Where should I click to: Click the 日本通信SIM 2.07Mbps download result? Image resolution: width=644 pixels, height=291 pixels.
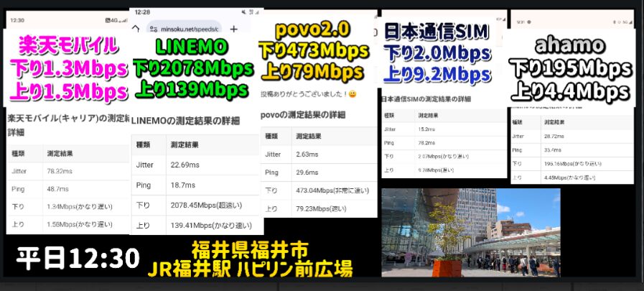444,157
